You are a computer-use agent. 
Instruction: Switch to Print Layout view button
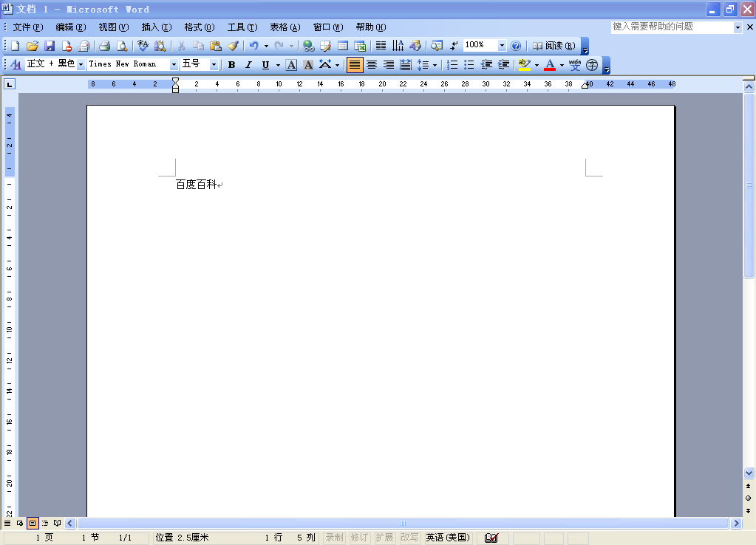[33, 523]
